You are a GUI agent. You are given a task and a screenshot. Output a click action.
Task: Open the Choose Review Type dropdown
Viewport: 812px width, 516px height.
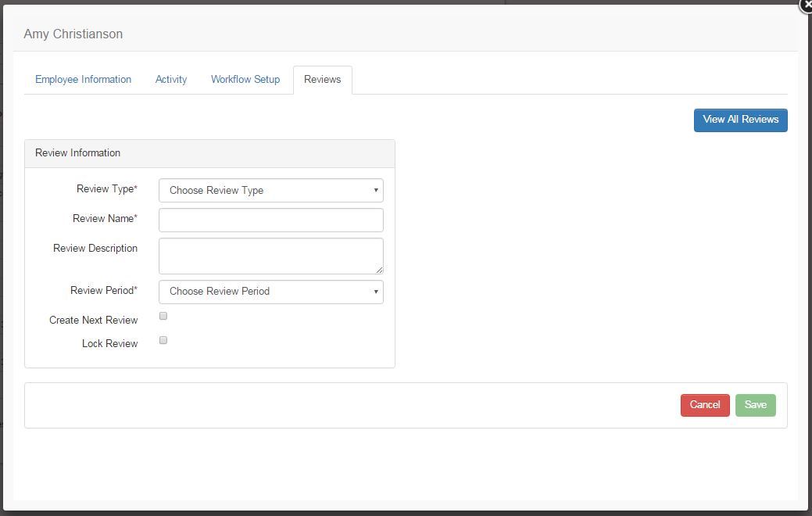271,190
